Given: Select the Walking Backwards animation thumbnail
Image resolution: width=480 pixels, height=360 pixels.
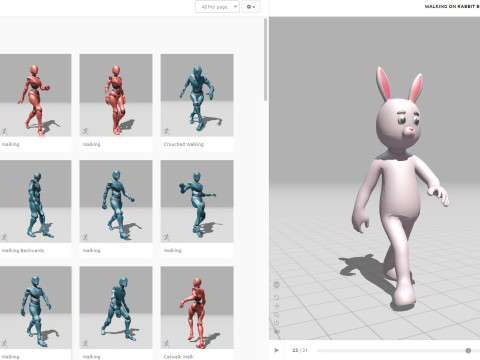Looking at the screenshot, I should 35,201.
